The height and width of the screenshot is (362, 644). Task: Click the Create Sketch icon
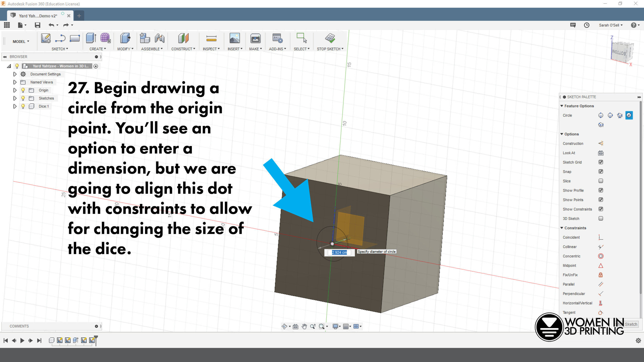click(46, 38)
